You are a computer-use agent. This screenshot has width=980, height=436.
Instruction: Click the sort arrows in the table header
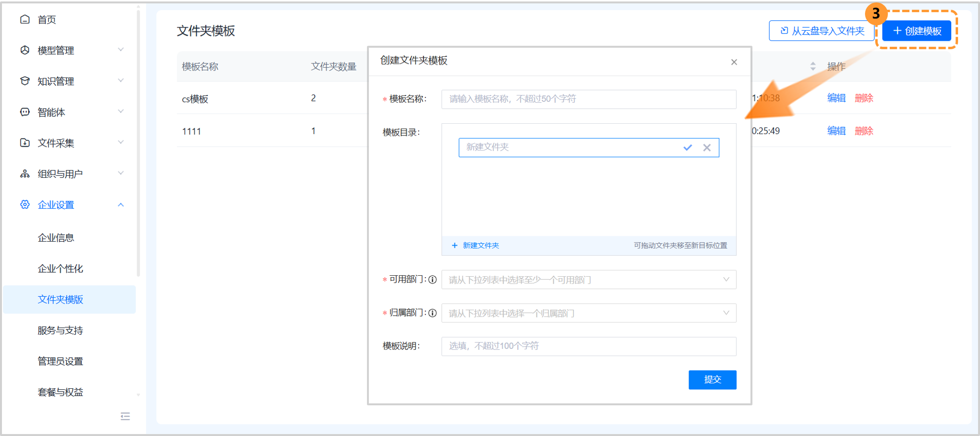tap(813, 66)
